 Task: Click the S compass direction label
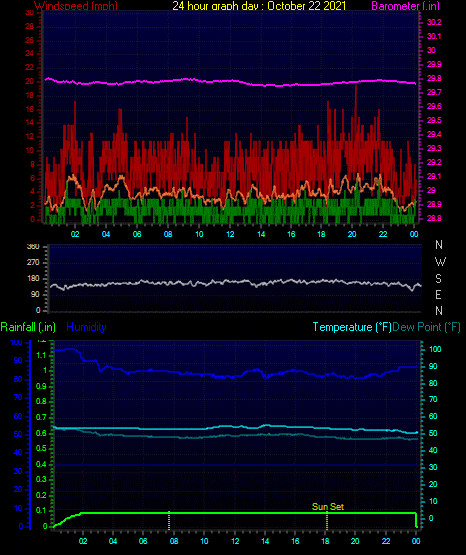click(x=438, y=279)
